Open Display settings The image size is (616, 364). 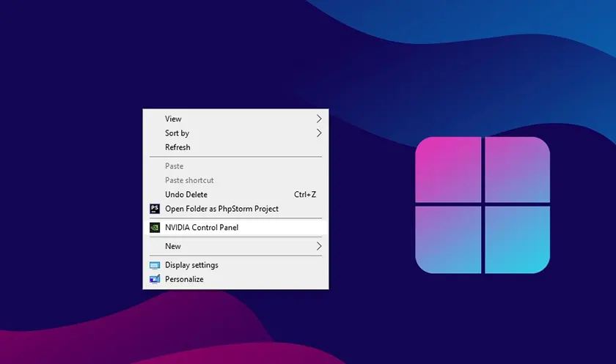click(191, 265)
